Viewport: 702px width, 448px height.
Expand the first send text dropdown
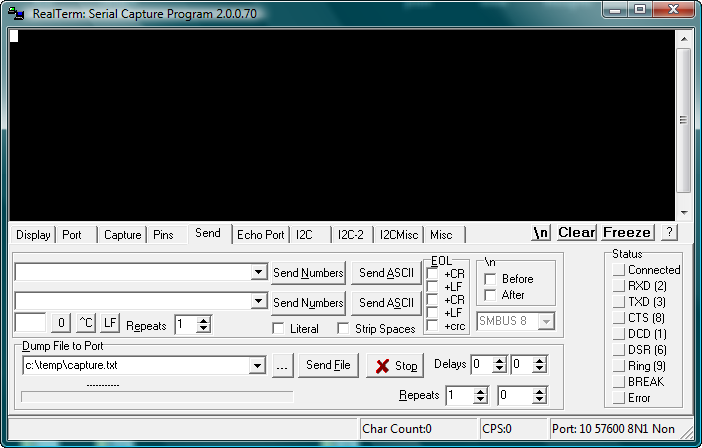258,272
